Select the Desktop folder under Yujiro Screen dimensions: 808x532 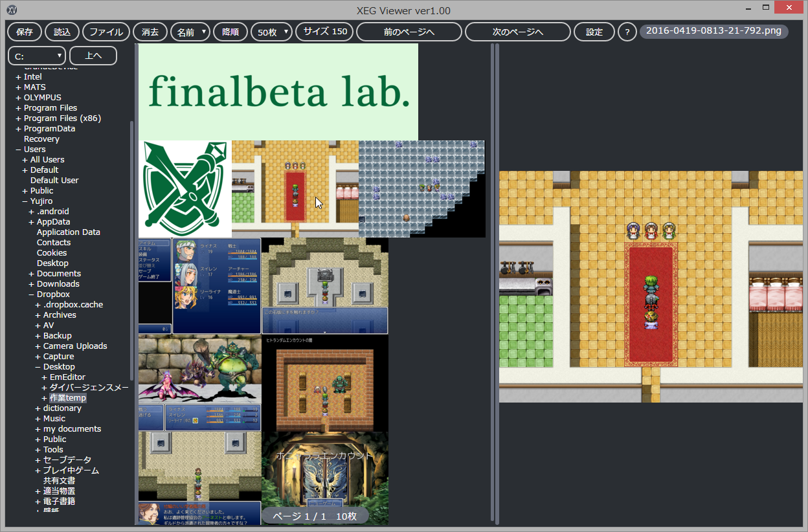click(52, 263)
